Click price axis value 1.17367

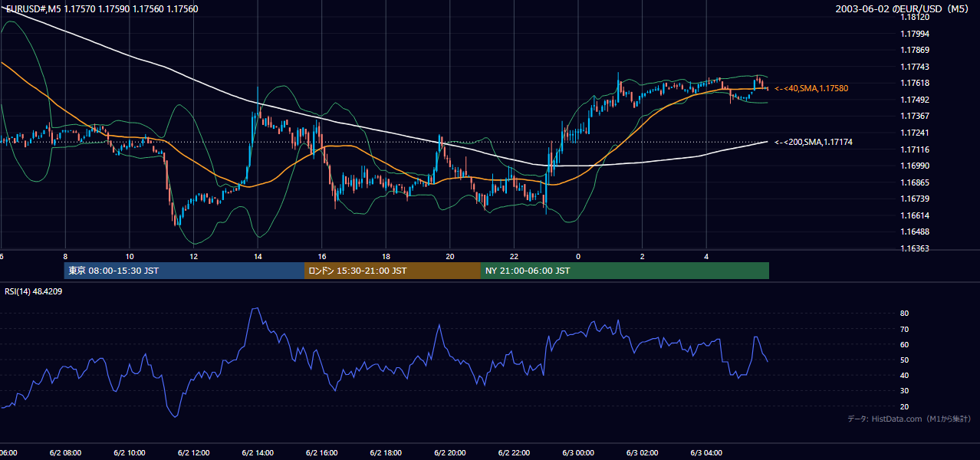[913, 116]
